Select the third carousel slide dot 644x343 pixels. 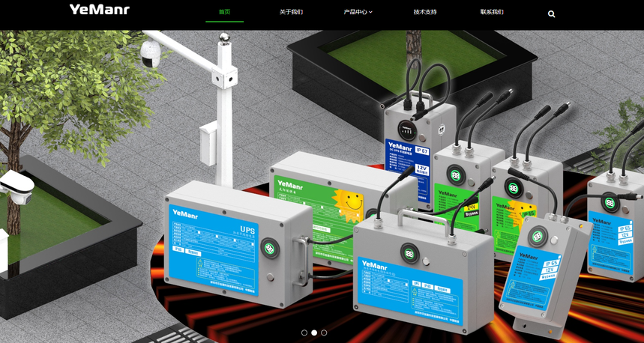324,333
